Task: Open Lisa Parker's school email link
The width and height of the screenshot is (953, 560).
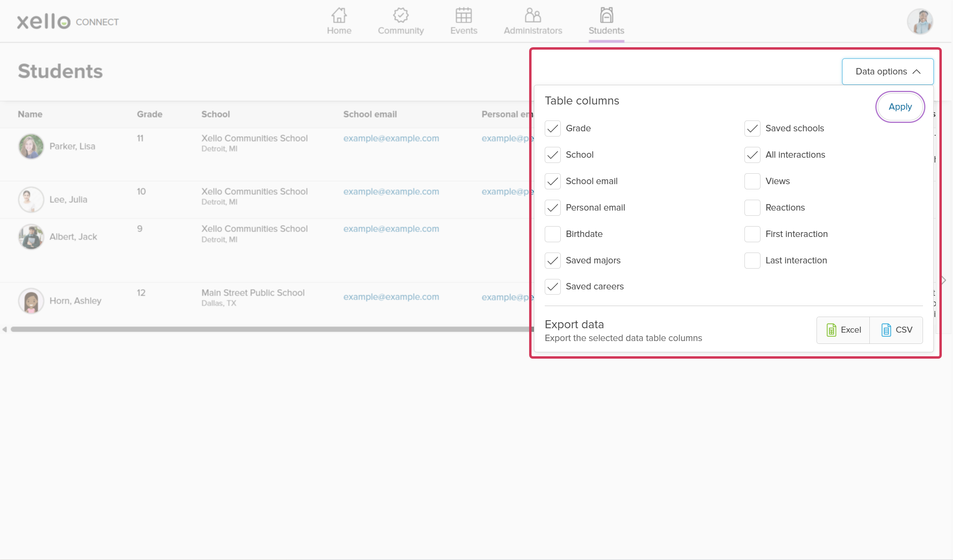Action: click(x=391, y=138)
